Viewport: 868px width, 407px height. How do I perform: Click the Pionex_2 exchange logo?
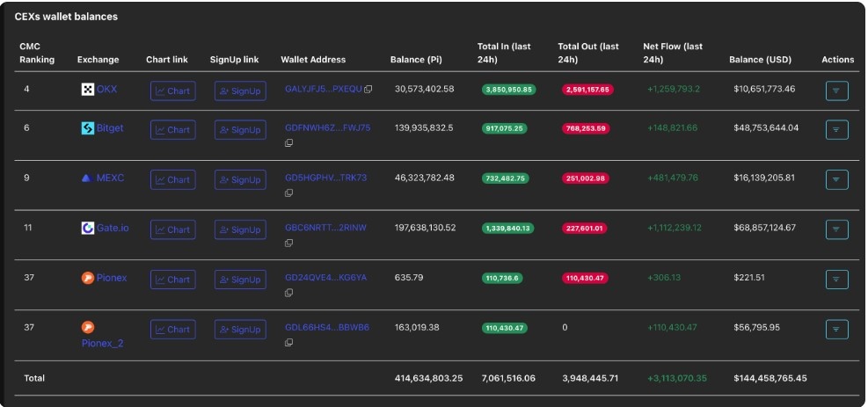[x=87, y=327]
